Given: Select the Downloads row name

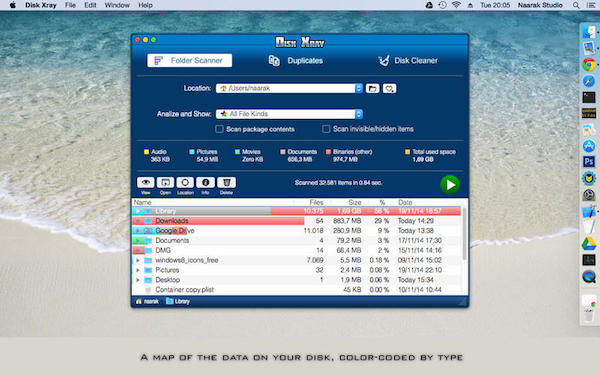Looking at the screenshot, I should click(172, 221).
